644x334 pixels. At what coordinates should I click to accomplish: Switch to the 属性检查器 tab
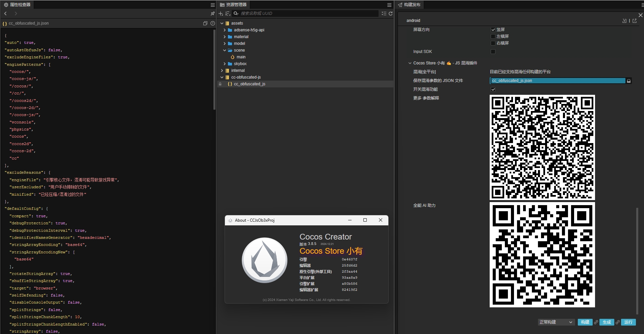(17, 5)
